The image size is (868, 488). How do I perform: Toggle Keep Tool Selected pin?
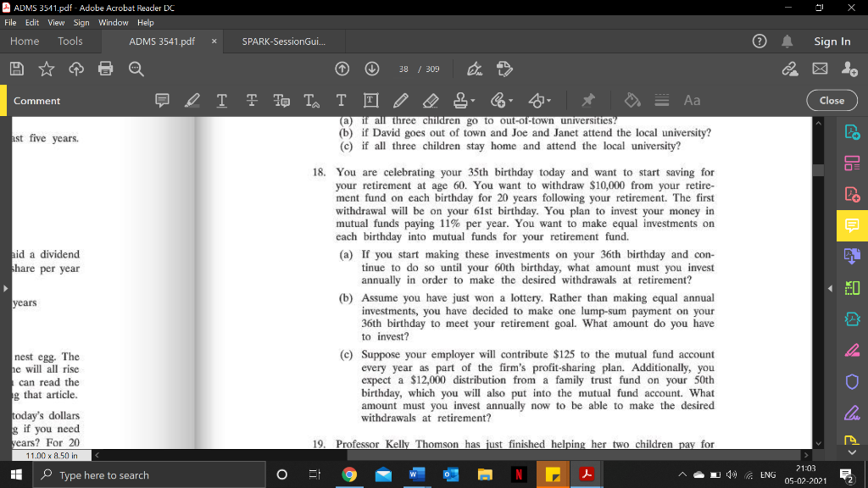pos(588,100)
